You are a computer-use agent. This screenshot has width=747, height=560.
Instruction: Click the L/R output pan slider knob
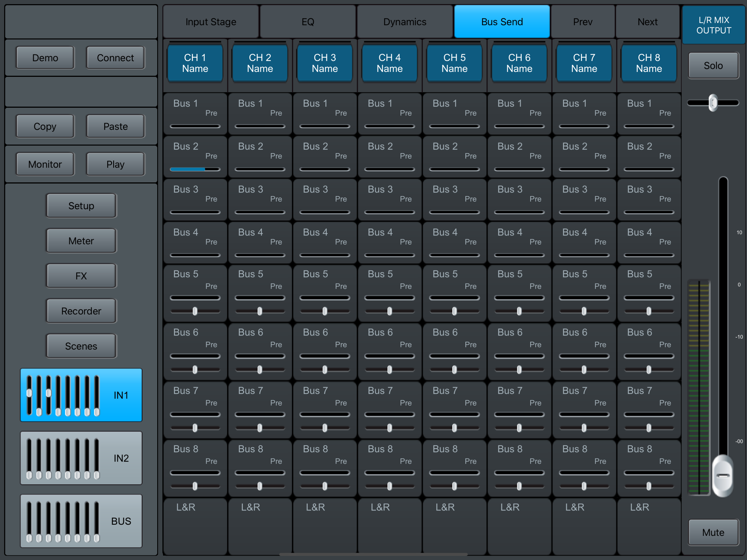click(x=713, y=103)
